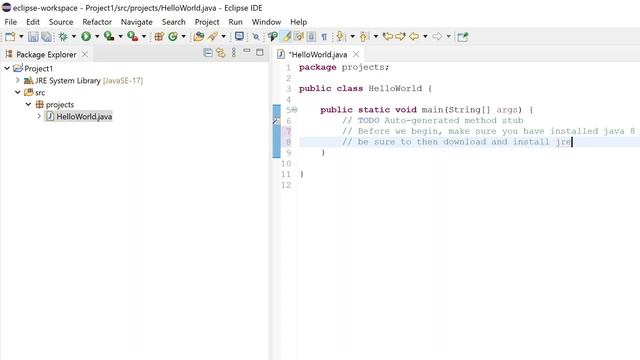The width and height of the screenshot is (640, 360).
Task: Click the Coverage run icon
Action: pos(109,37)
